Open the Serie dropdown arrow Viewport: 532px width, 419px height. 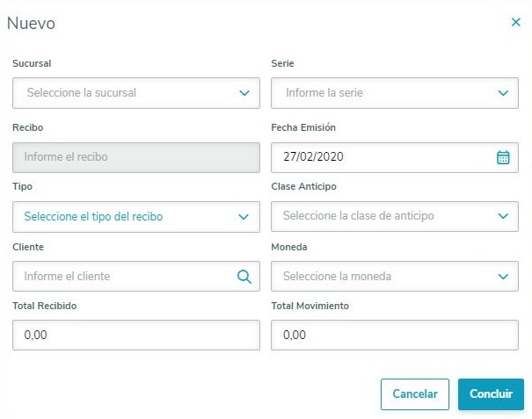click(x=503, y=93)
